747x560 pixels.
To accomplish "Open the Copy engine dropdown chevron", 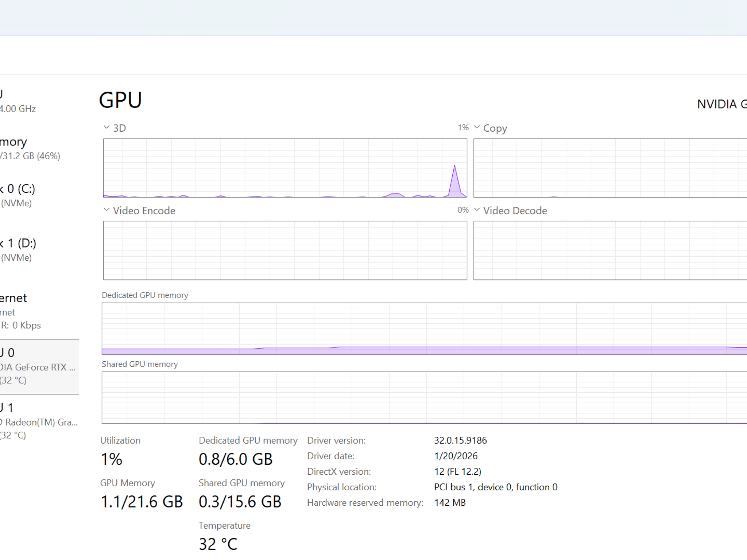I will pyautogui.click(x=477, y=128).
